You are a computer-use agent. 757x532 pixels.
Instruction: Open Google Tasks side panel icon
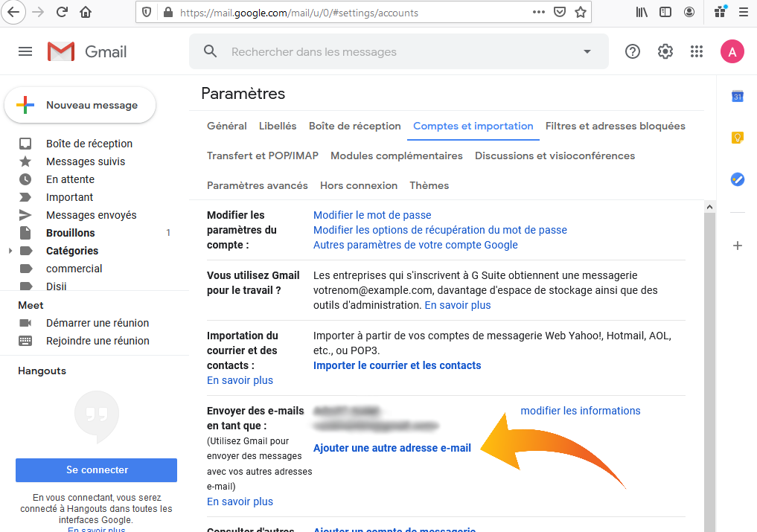click(737, 179)
